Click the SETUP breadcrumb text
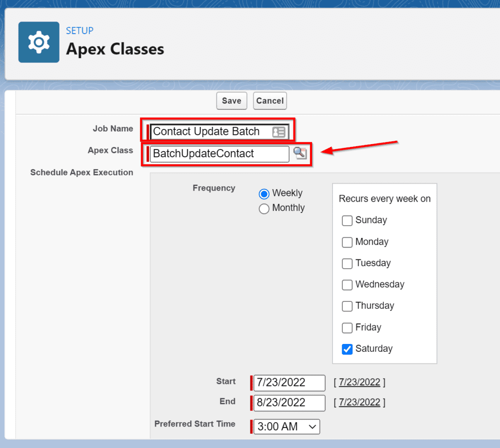This screenshot has height=448, width=500. point(80,31)
